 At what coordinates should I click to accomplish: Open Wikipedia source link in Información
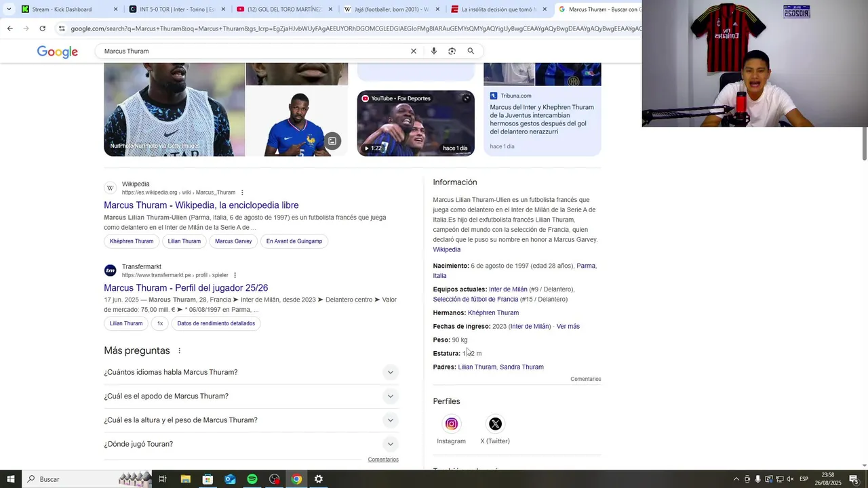coord(447,250)
